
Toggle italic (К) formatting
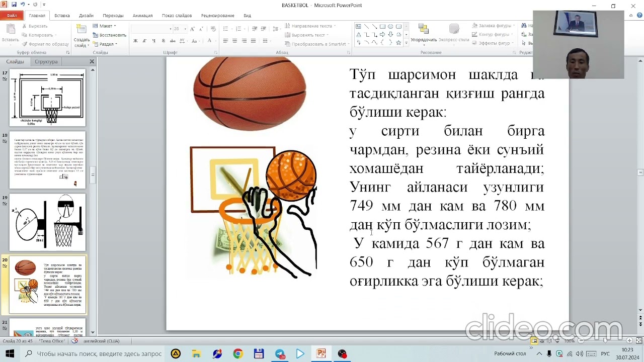coord(144,41)
